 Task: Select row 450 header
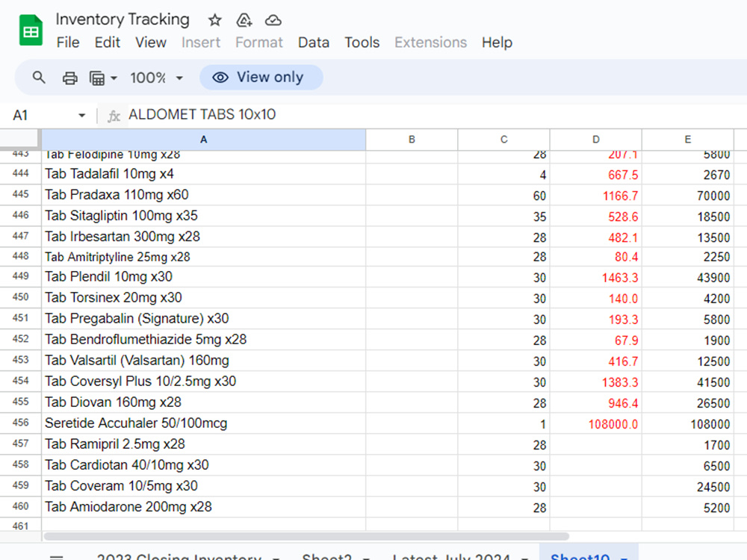tap(20, 297)
